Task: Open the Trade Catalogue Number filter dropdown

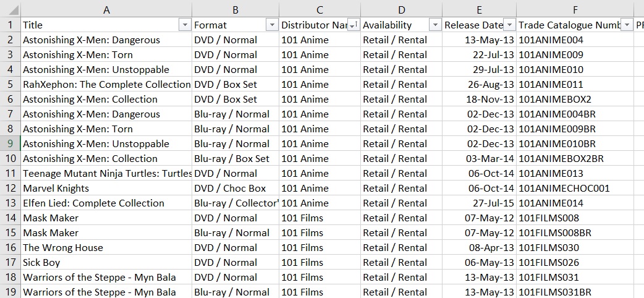Action: tap(627, 25)
